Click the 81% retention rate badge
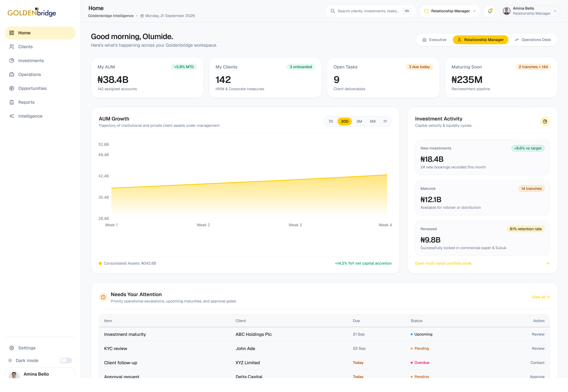The width and height of the screenshot is (568, 392). click(526, 229)
